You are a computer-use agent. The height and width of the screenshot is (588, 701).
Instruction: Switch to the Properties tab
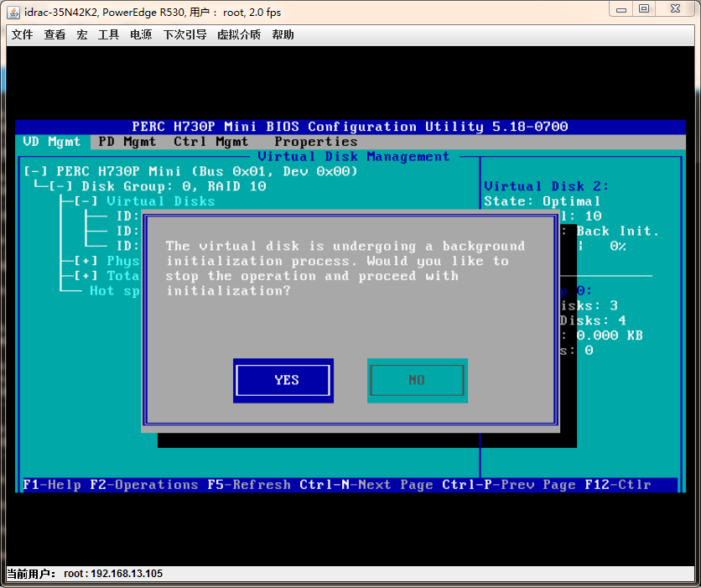(315, 142)
